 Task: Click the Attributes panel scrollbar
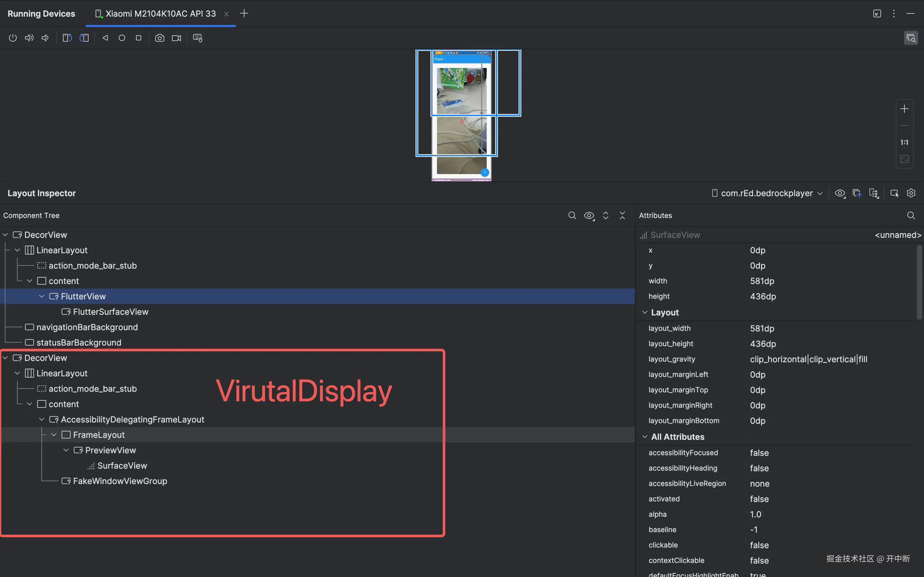[x=920, y=282]
